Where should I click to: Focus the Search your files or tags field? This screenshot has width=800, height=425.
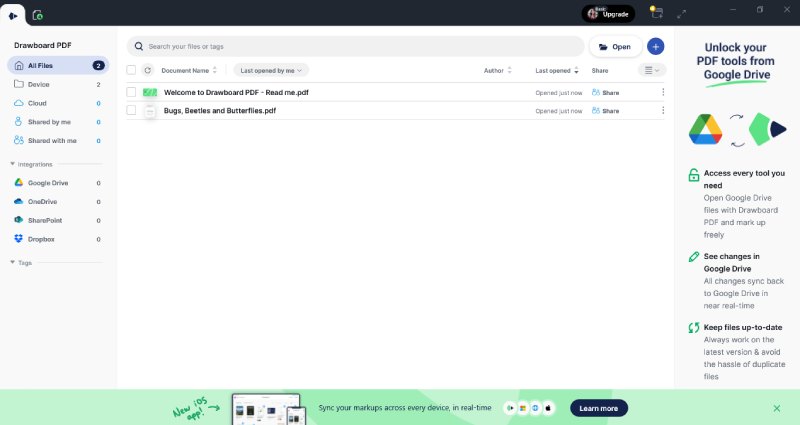click(356, 46)
